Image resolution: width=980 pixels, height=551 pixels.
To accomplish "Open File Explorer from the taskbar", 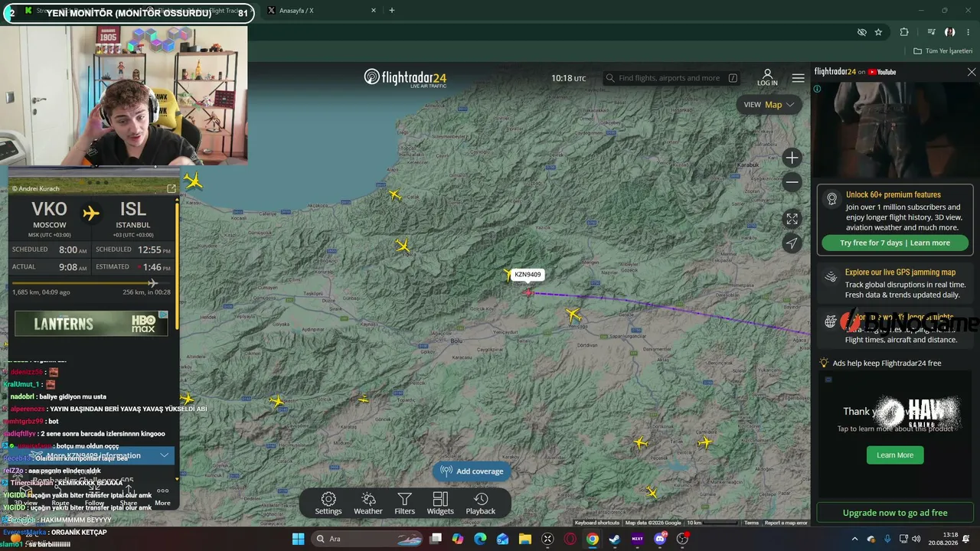I will click(x=525, y=539).
